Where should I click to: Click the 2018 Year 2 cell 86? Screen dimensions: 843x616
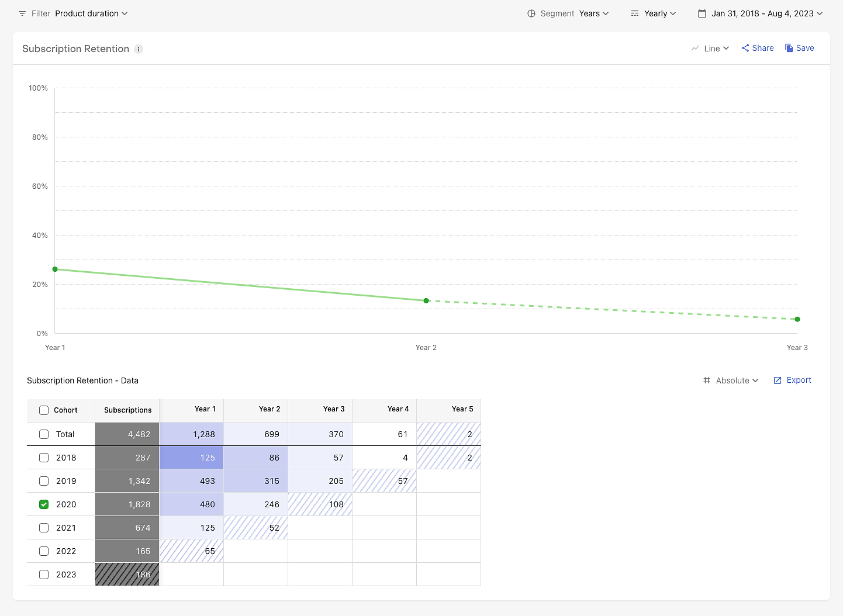click(256, 458)
